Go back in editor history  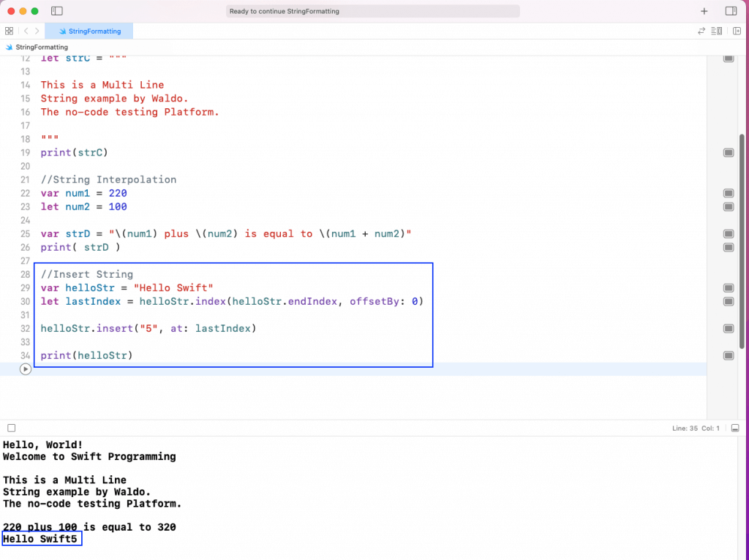tap(26, 31)
